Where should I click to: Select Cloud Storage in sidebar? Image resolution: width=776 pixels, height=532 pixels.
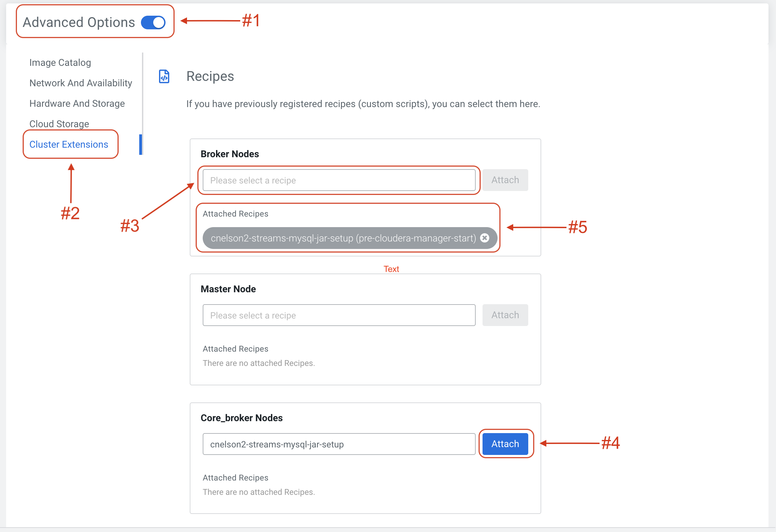[59, 124]
